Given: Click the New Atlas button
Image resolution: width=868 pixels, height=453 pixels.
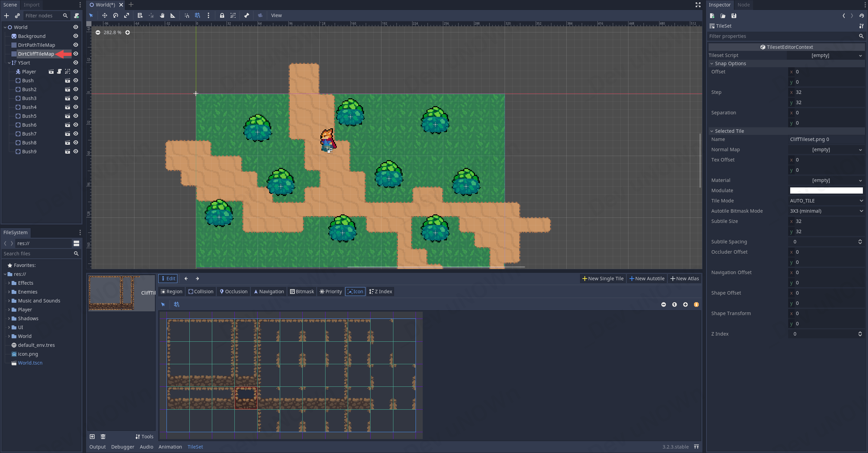Looking at the screenshot, I should click(x=685, y=279).
